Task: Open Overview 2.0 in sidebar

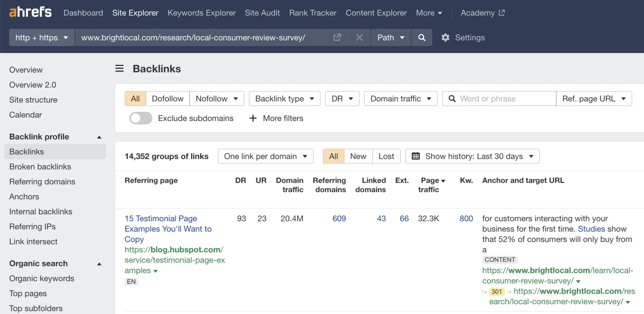Action: [x=33, y=85]
